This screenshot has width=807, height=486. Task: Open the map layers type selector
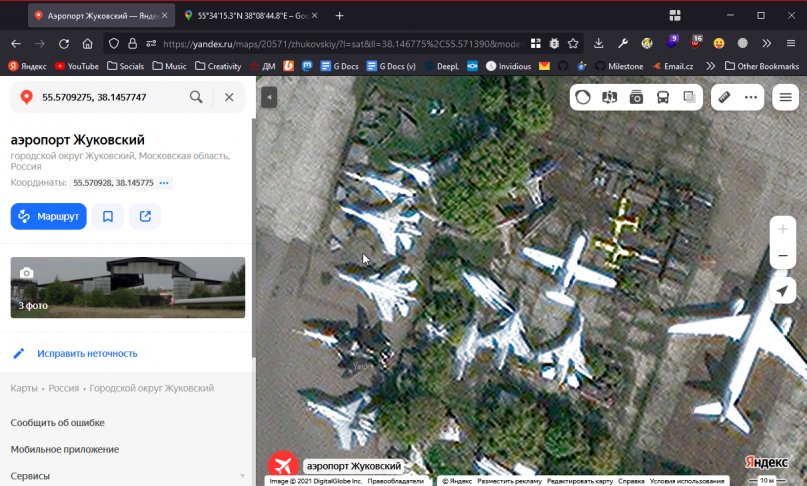[689, 97]
